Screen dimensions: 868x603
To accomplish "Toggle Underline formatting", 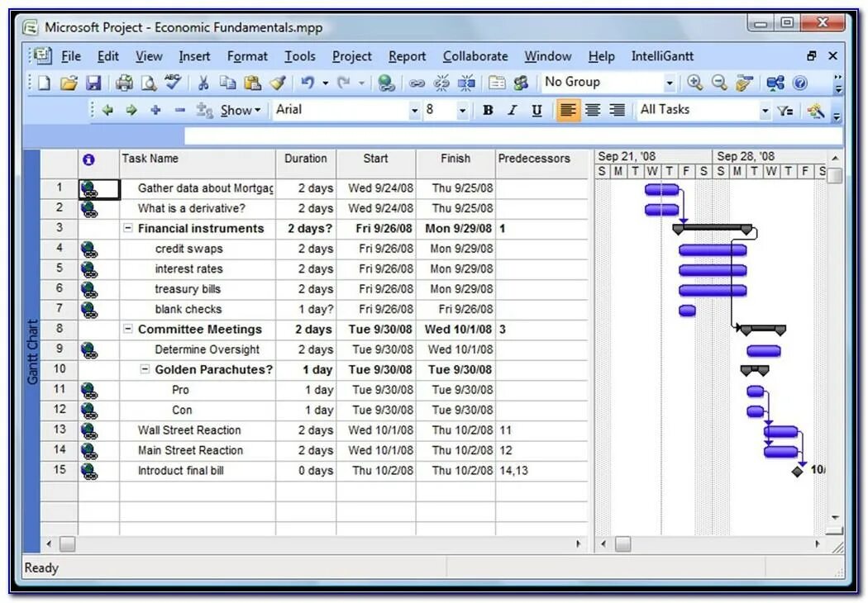I will pyautogui.click(x=537, y=110).
